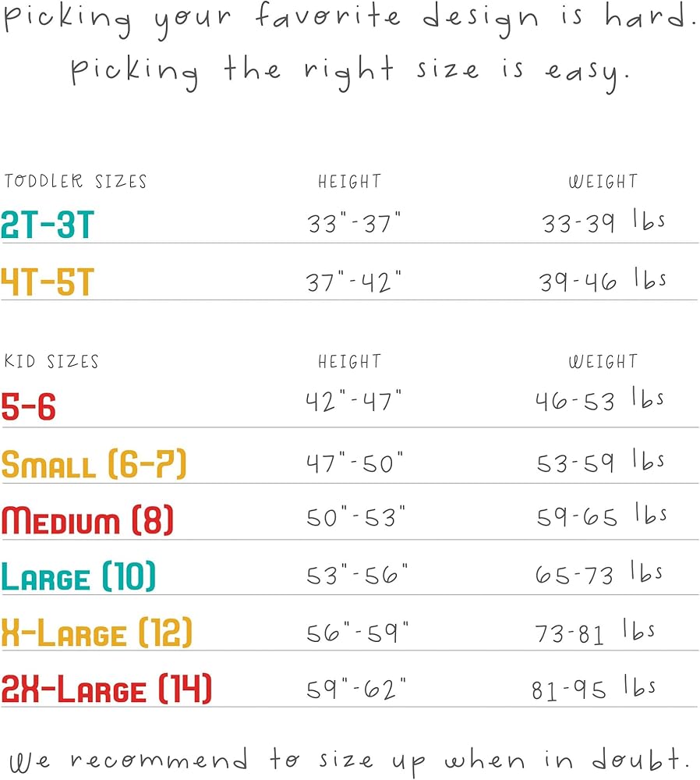700x780 pixels.
Task: Pick the X-Large (12) size label
Action: pyautogui.click(x=97, y=633)
